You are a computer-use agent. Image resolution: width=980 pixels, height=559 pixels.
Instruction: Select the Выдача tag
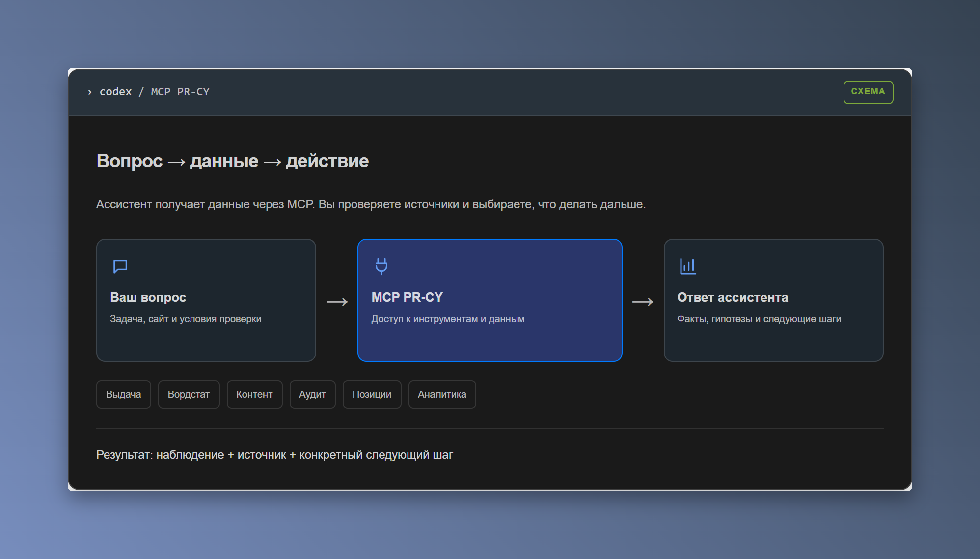point(124,394)
